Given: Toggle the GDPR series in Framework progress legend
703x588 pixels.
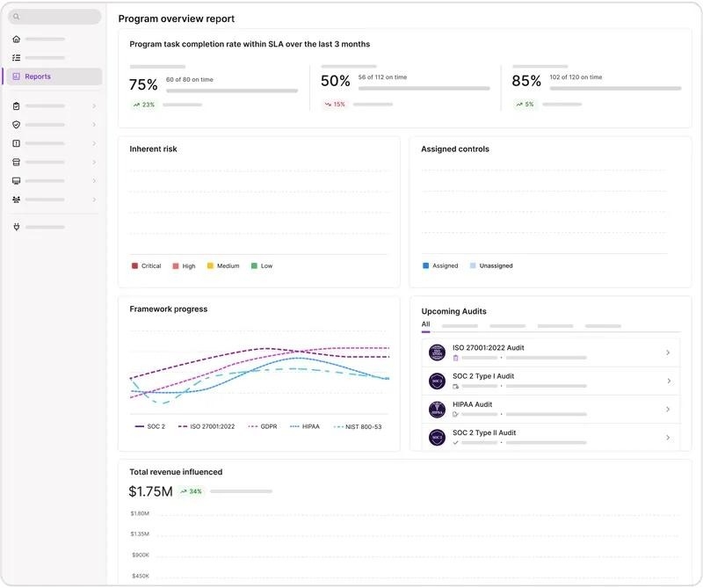Looking at the screenshot, I should point(263,426).
